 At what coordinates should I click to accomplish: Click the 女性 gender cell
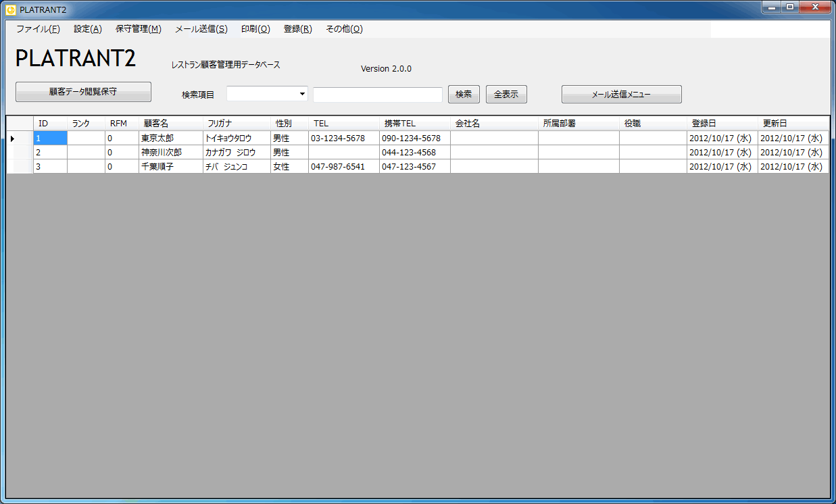(x=289, y=166)
